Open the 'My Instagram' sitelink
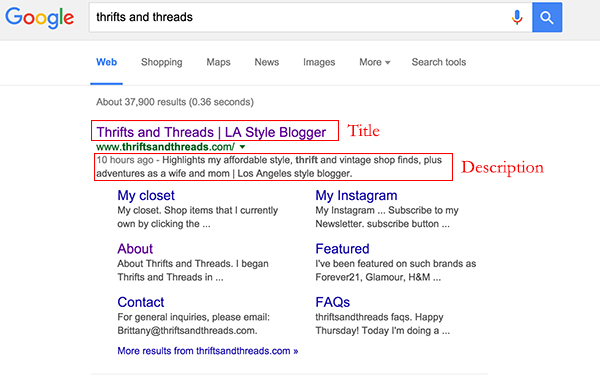Viewport: 600px width, 376px height. click(356, 195)
